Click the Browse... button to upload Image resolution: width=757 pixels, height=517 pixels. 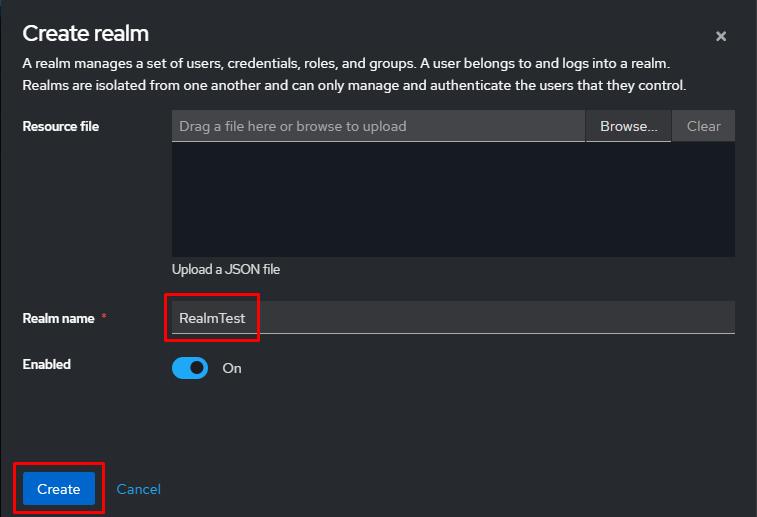click(628, 126)
